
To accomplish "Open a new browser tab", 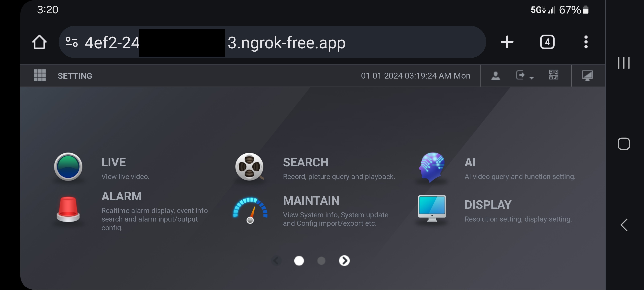I will click(507, 42).
